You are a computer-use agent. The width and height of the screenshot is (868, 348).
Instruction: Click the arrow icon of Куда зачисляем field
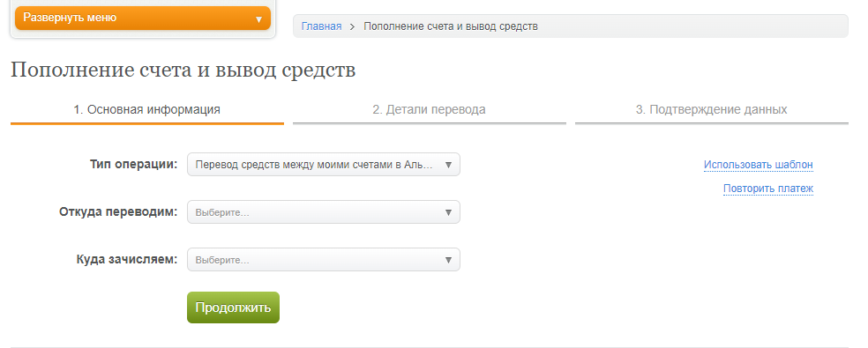click(x=448, y=260)
